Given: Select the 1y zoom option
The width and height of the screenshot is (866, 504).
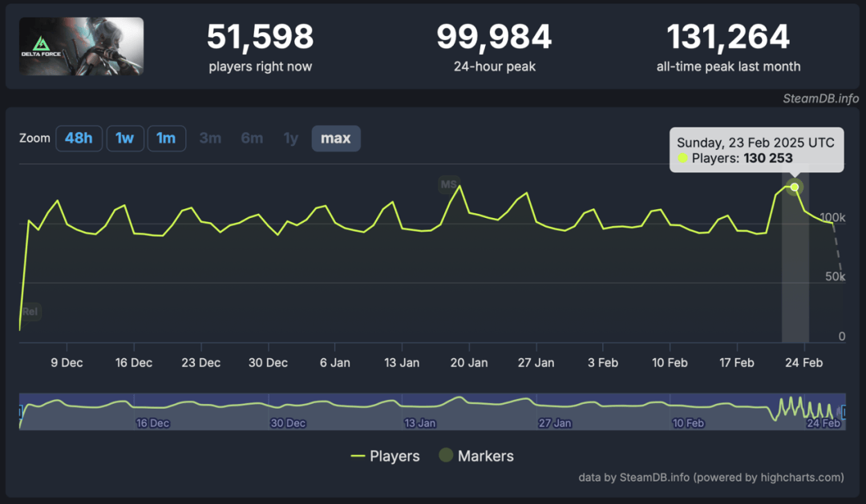Looking at the screenshot, I should (290, 138).
